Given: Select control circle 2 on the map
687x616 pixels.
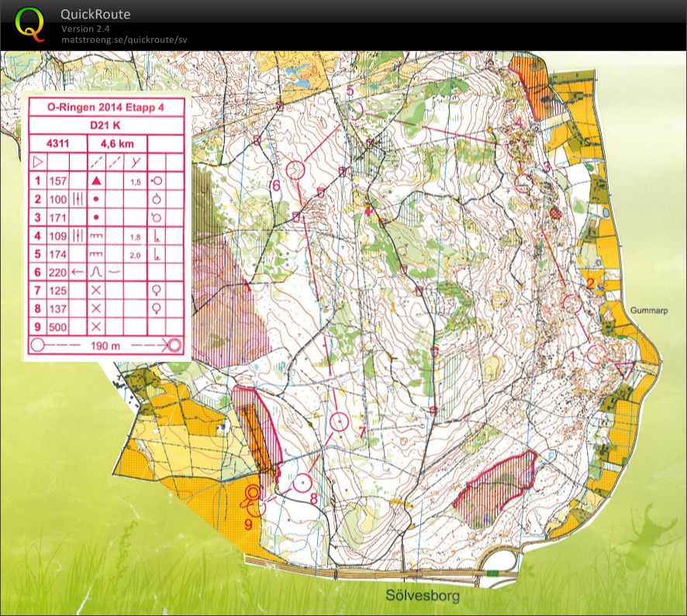Looking at the screenshot, I should click(572, 304).
